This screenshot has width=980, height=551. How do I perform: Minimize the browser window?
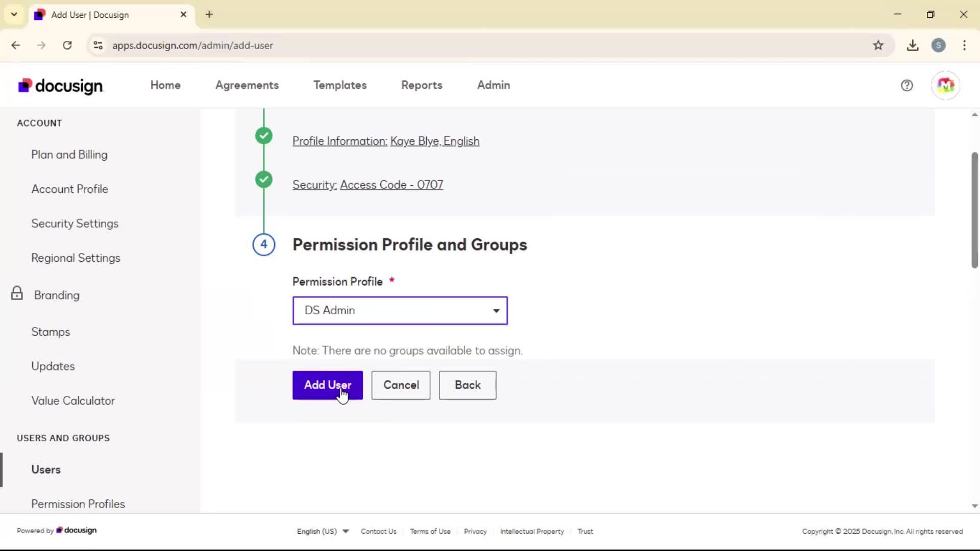898,14
